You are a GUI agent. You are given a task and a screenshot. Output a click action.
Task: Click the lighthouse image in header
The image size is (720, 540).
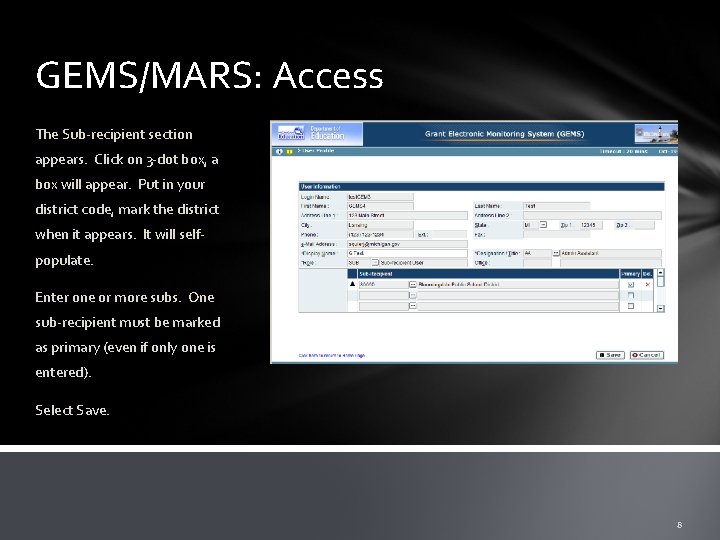656,134
